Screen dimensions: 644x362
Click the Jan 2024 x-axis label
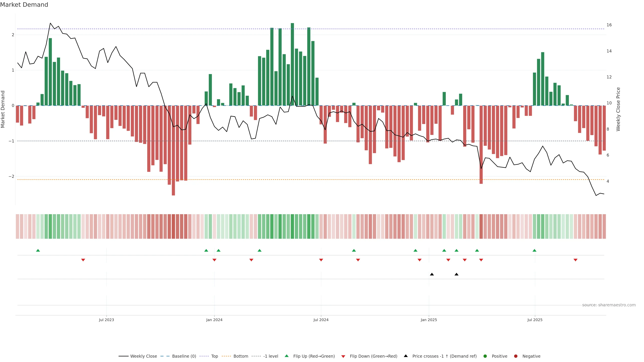point(214,320)
